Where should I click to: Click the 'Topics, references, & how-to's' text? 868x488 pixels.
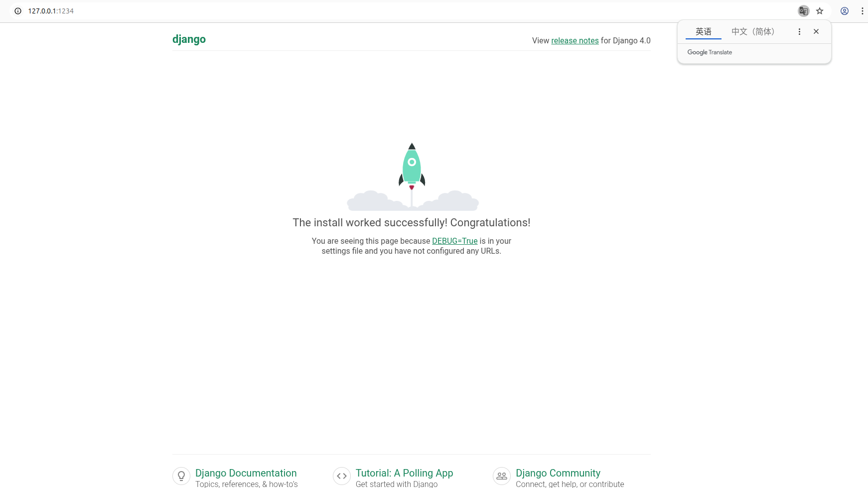pyautogui.click(x=247, y=484)
